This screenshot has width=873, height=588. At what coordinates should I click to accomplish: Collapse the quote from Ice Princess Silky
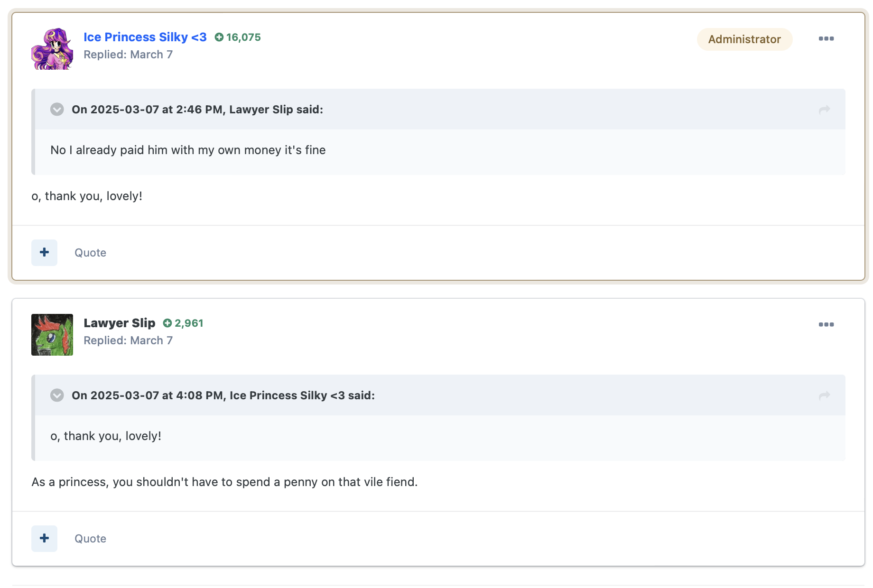point(57,395)
